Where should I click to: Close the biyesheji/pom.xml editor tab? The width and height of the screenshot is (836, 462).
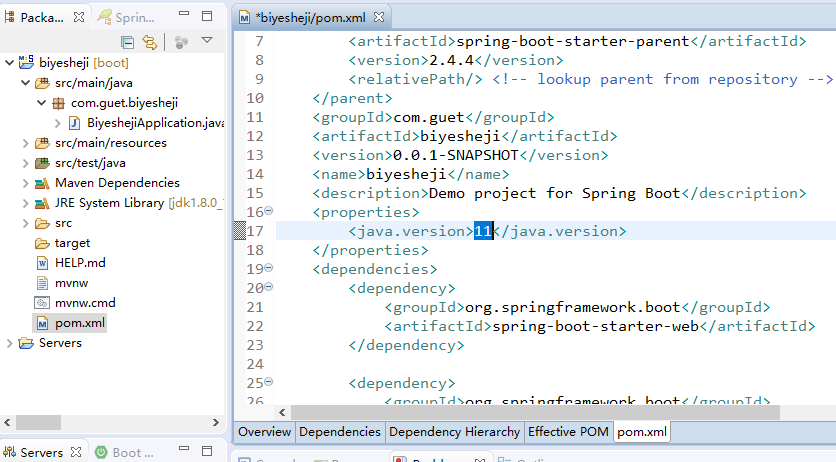tap(379, 17)
